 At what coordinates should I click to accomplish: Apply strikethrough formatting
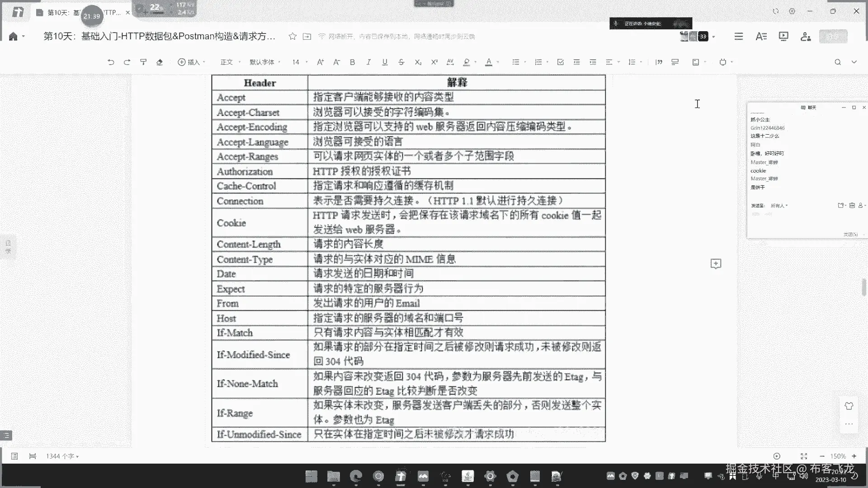[401, 62]
